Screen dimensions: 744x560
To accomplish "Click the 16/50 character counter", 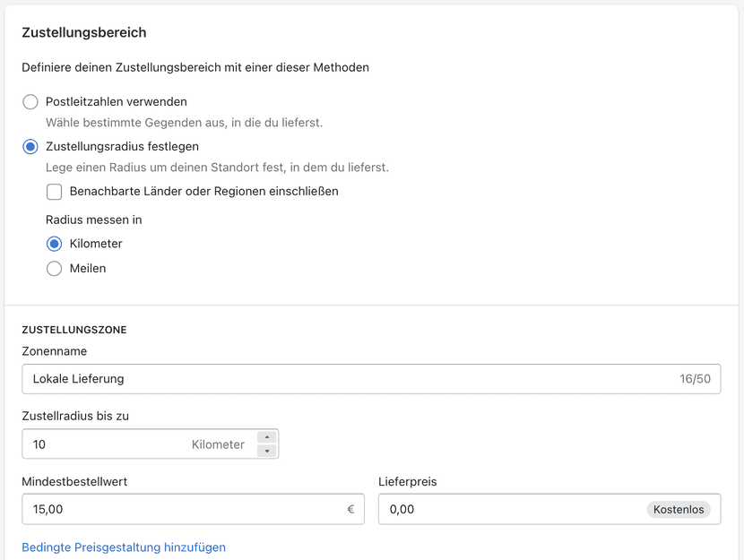I will [x=695, y=379].
